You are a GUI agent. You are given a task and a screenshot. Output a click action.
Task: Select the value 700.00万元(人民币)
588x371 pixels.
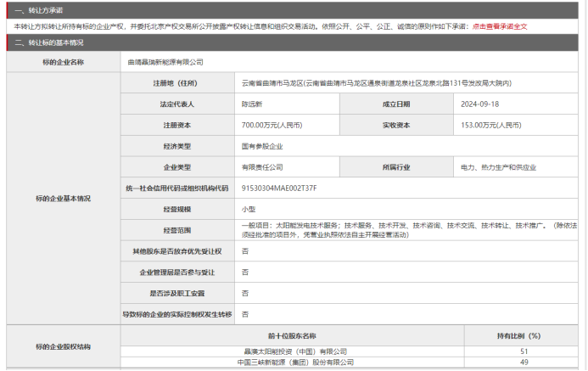272,126
